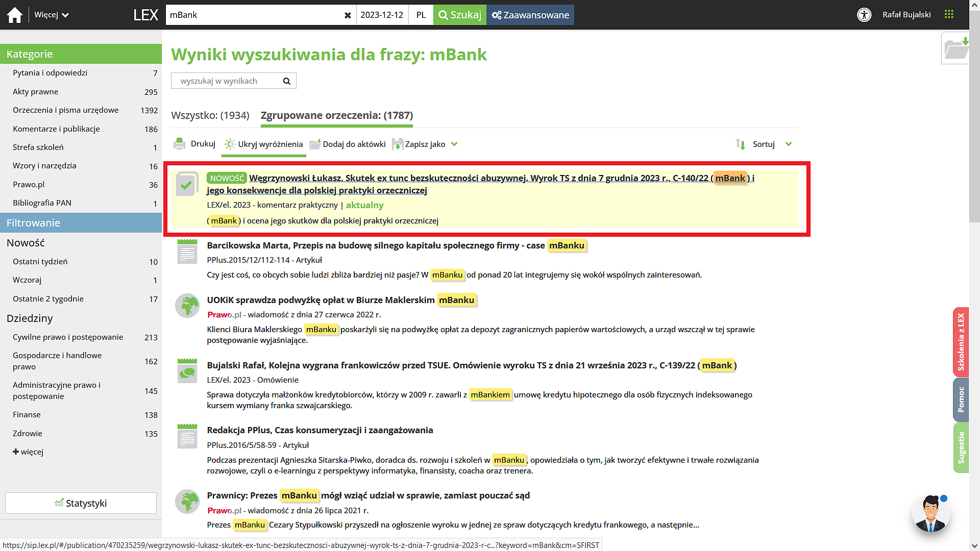Open the Więcej dropdown menu
980x551 pixels.
51,15
